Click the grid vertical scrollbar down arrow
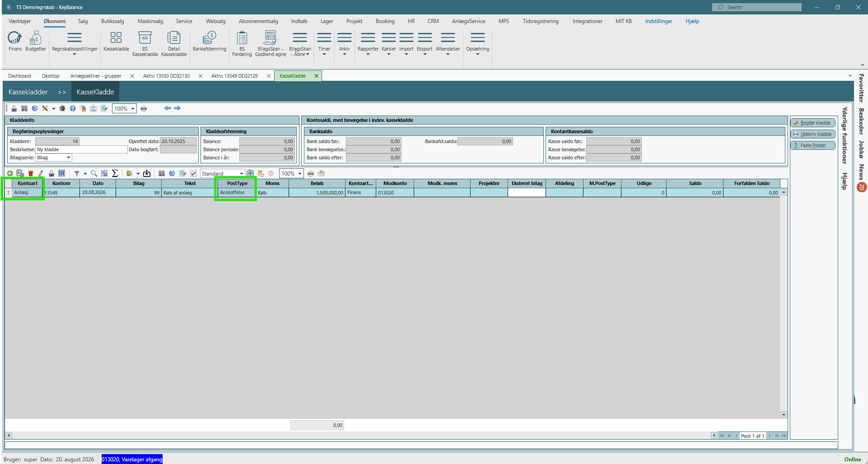 click(x=784, y=414)
